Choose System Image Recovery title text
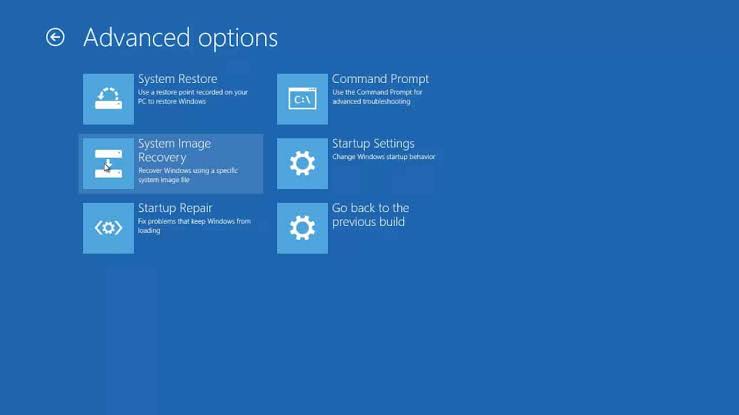739x415 pixels. 174,150
